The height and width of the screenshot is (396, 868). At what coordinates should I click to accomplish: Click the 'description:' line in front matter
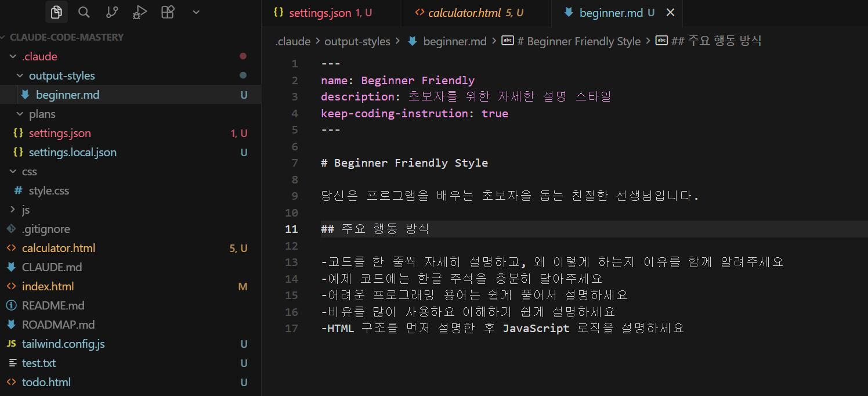click(466, 96)
